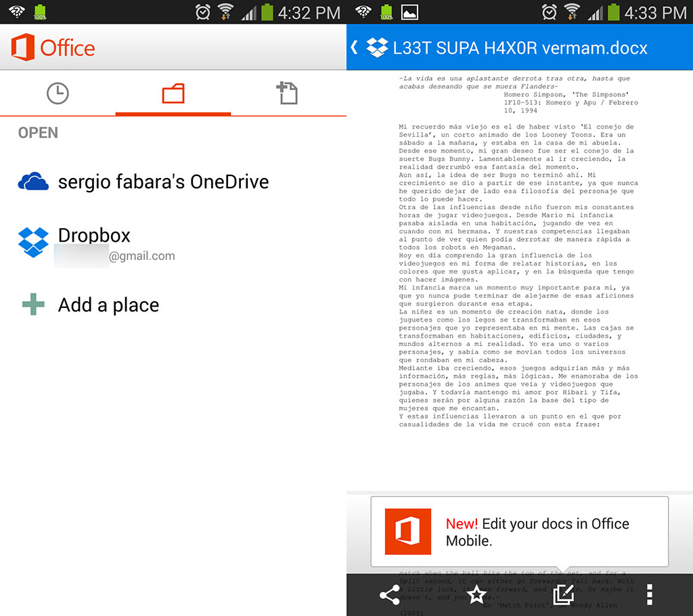The width and height of the screenshot is (693, 616).
Task: Tap the Dropbox logo in places list
Action: (33, 242)
